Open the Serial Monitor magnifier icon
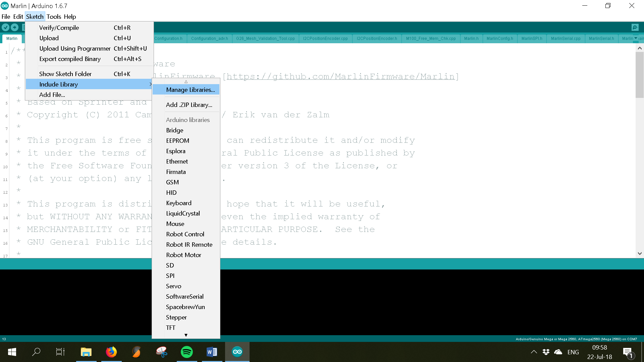Screen dimensions: 644x362 pyautogui.click(x=635, y=27)
